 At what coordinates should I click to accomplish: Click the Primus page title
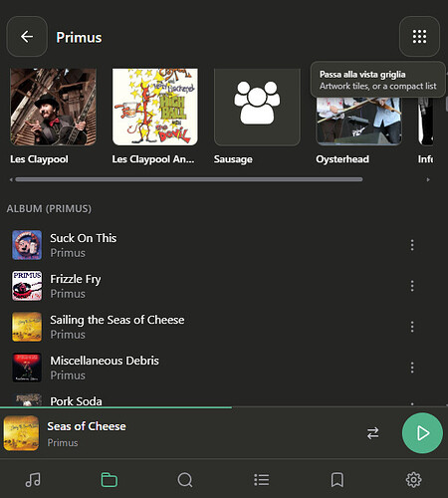coord(79,37)
